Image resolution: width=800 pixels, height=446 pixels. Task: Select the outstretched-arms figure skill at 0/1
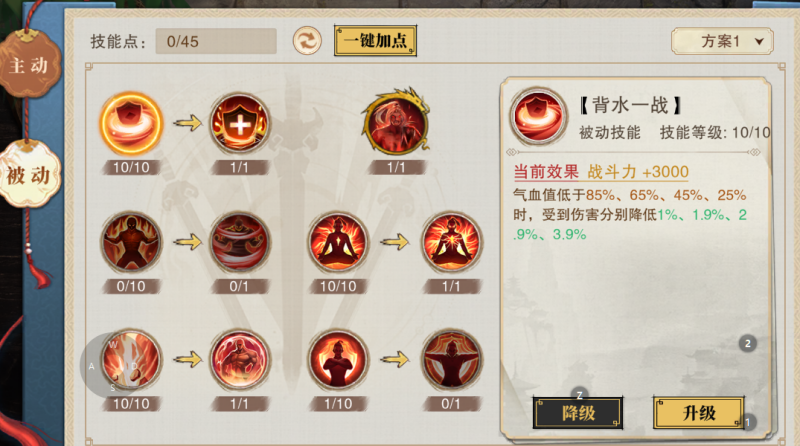(451, 360)
